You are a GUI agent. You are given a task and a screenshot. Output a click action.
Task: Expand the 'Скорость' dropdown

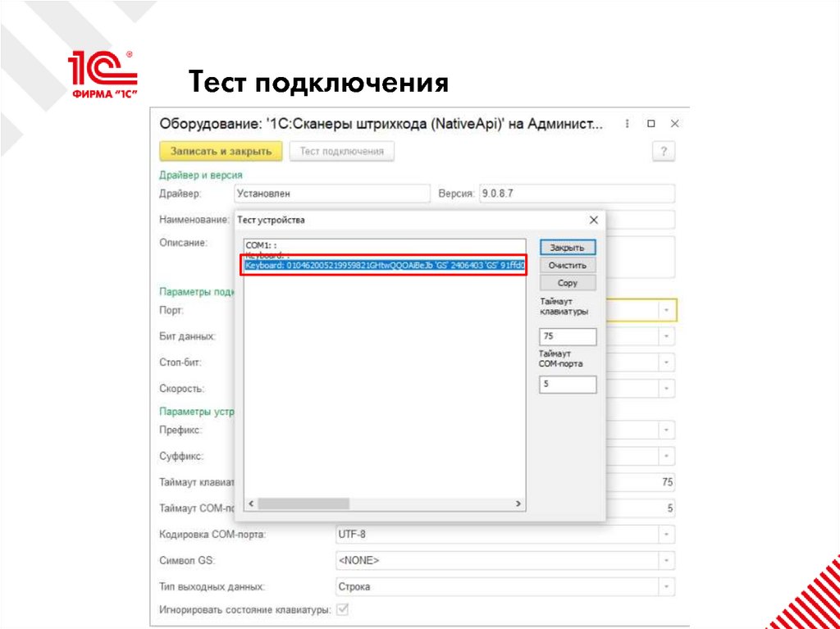click(x=667, y=389)
